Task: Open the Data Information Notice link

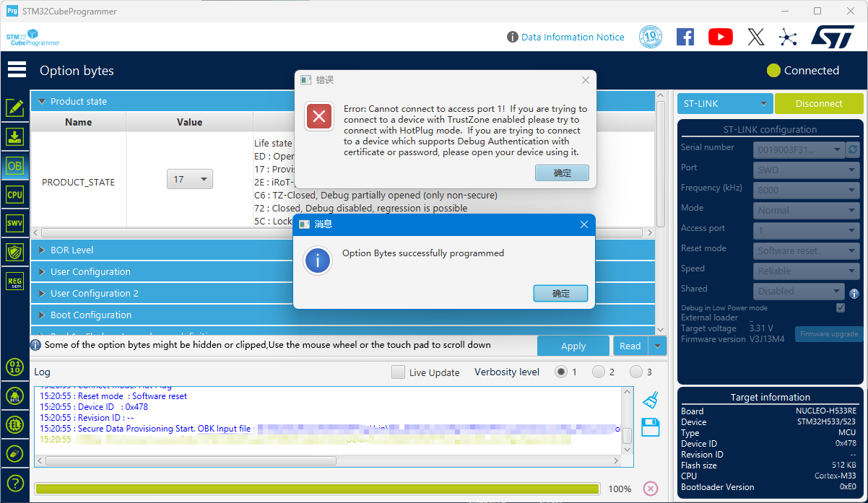Action: tap(573, 37)
